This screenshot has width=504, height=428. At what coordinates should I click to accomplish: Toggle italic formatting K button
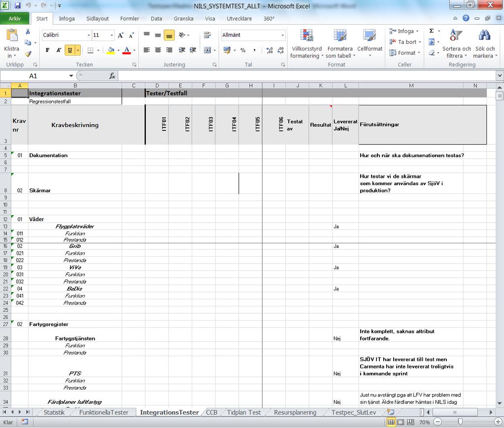(x=59, y=50)
